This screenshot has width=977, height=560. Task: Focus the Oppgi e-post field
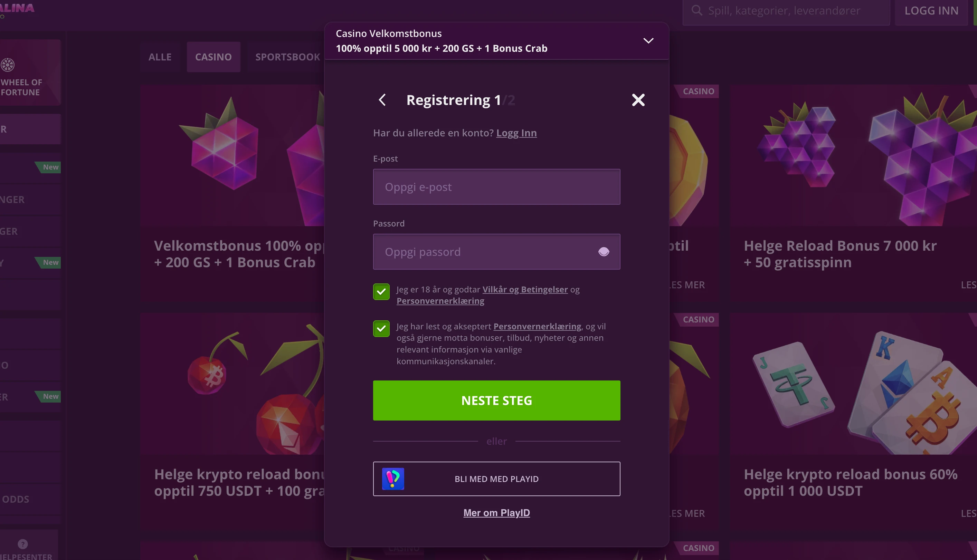[x=496, y=186]
